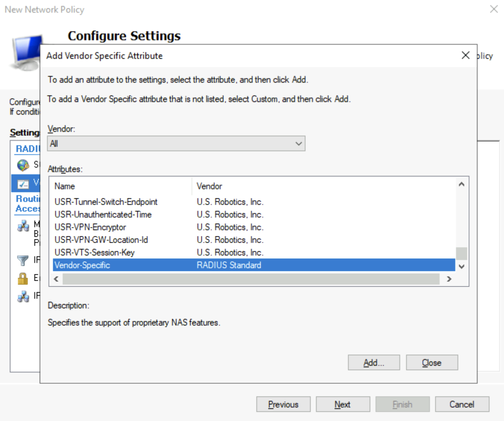This screenshot has height=421, width=504.
Task: Close the Add Vendor Specific Attribute dialog with X
Action: 465,55
